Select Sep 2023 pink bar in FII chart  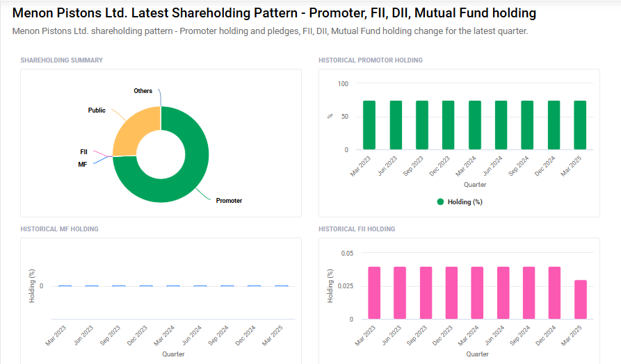pyautogui.click(x=426, y=292)
